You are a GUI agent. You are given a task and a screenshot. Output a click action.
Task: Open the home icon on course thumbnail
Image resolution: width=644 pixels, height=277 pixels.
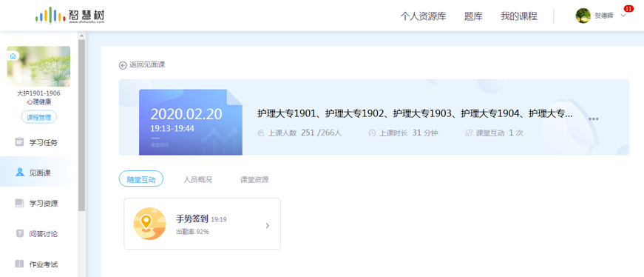tap(13, 56)
